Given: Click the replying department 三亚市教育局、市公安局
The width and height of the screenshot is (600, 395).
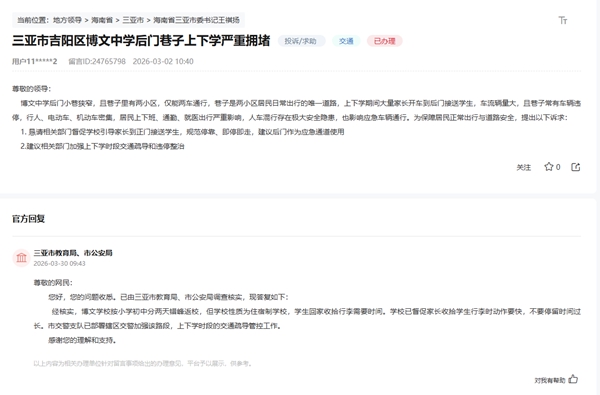Looking at the screenshot, I should click(73, 253).
